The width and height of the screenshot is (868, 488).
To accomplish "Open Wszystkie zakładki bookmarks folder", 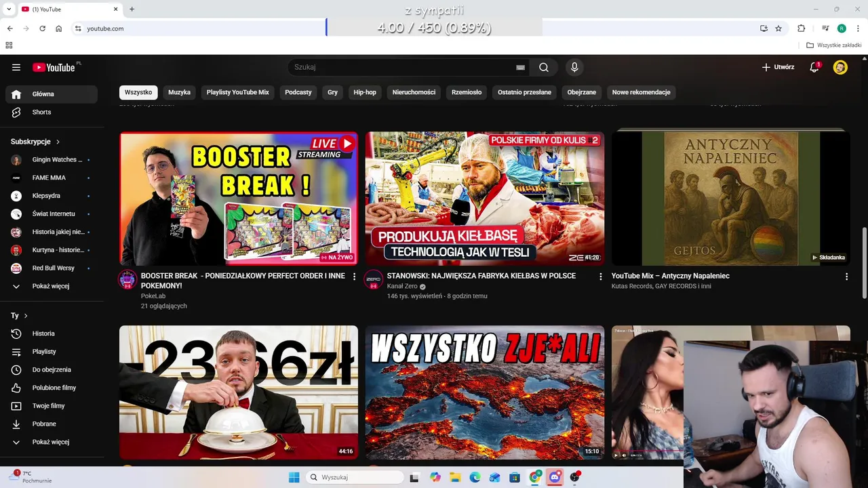I will (834, 45).
